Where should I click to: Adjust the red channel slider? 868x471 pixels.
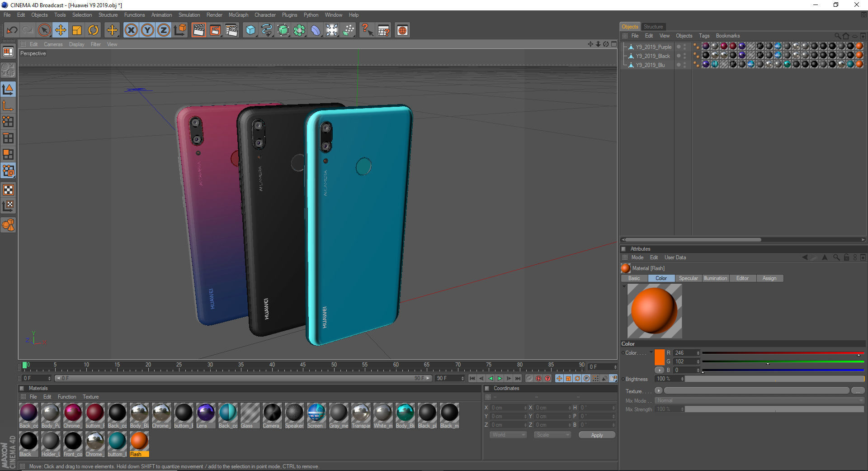click(783, 353)
